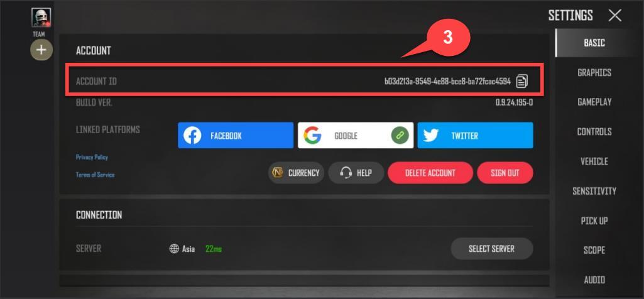Click the Twitter bird icon

(x=431, y=136)
